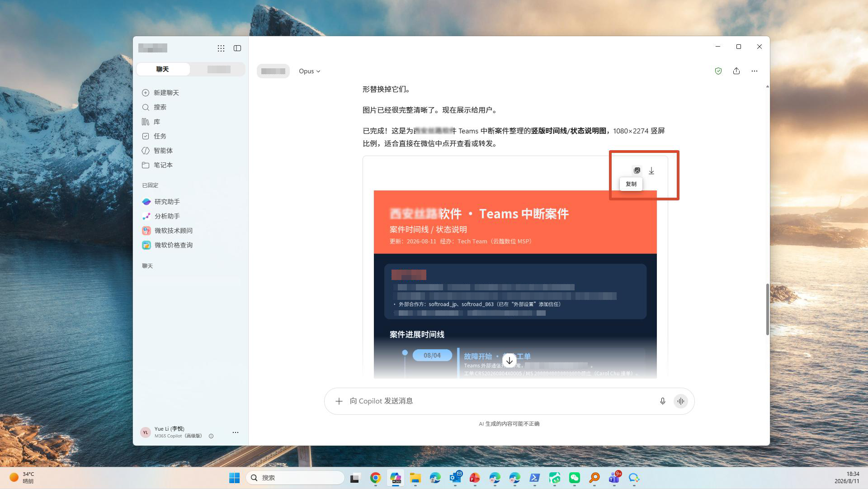Screen dimensions: 868x489
Task: Click the green shield protection icon
Action: tap(718, 71)
